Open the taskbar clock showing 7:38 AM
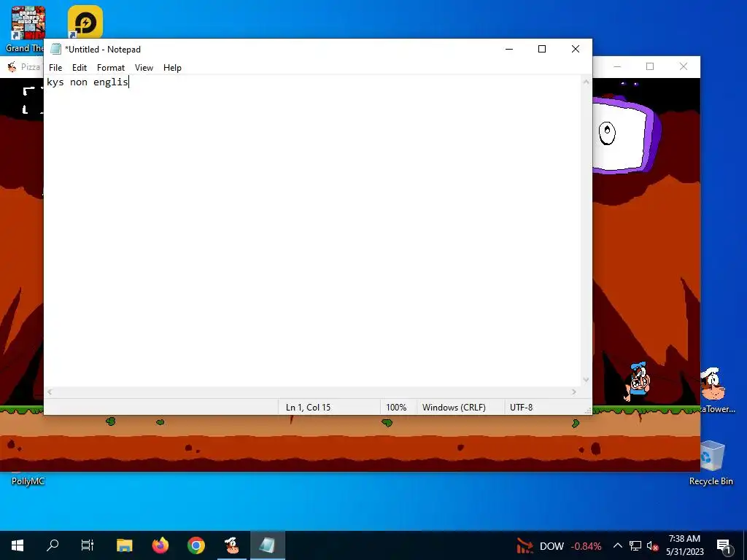Screen dimensions: 747x560 click(x=684, y=545)
